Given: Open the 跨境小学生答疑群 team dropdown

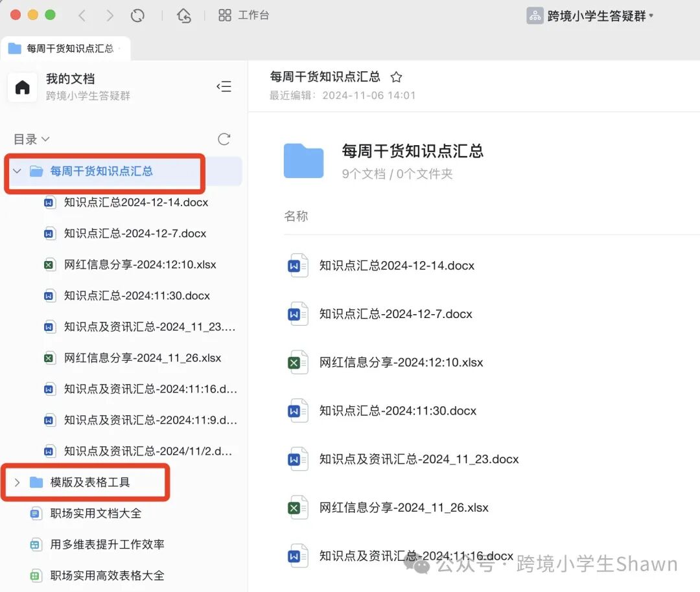Looking at the screenshot, I should tap(590, 16).
